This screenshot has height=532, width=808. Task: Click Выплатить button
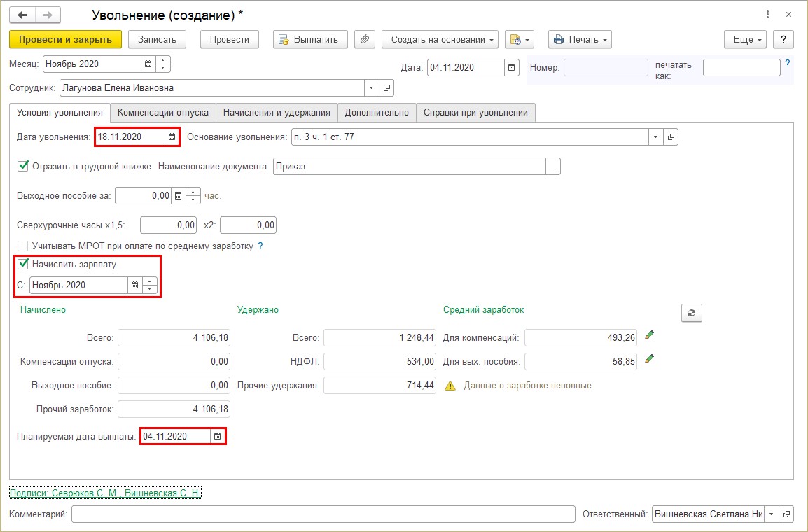coord(310,40)
